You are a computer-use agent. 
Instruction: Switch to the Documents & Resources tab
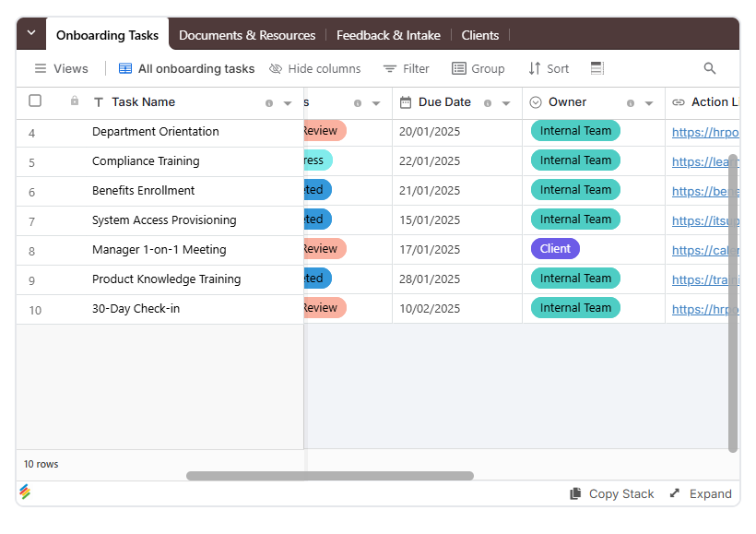click(247, 35)
